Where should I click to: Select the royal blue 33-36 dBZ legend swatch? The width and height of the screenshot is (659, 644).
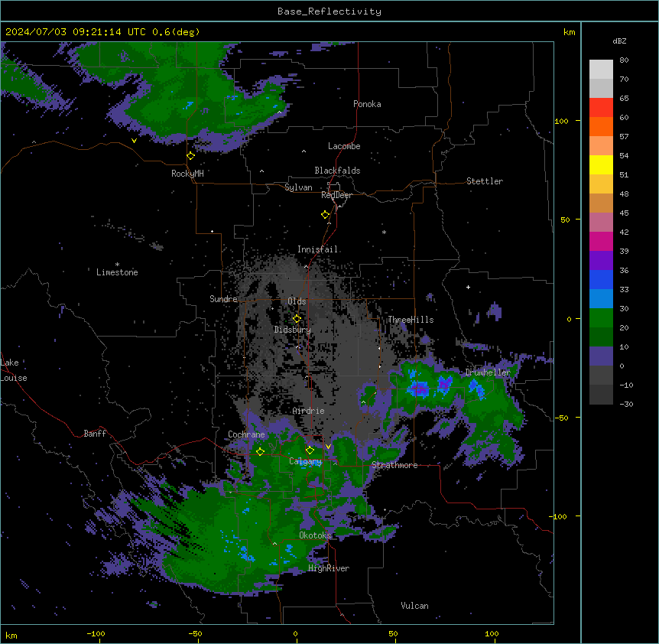pyautogui.click(x=601, y=279)
